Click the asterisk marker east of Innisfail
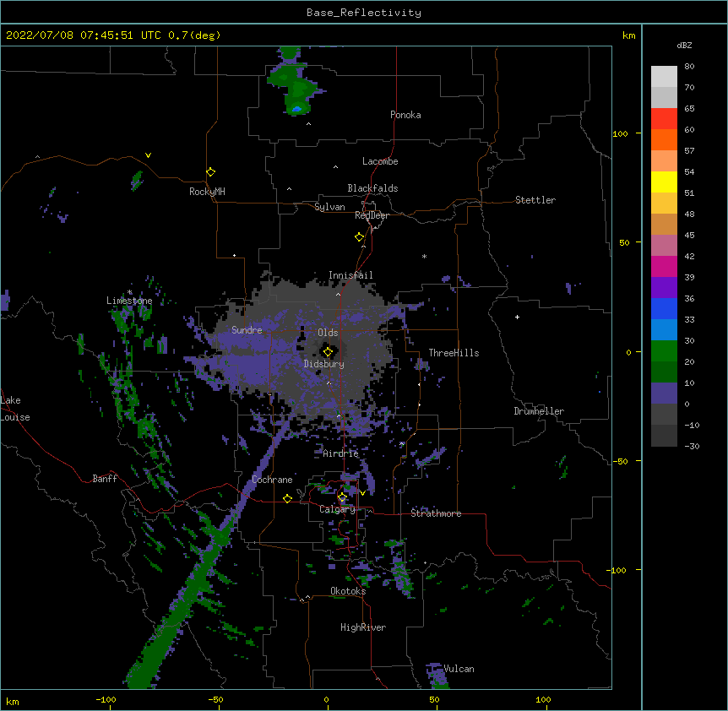Viewport: 728px width, 711px height. [x=424, y=256]
